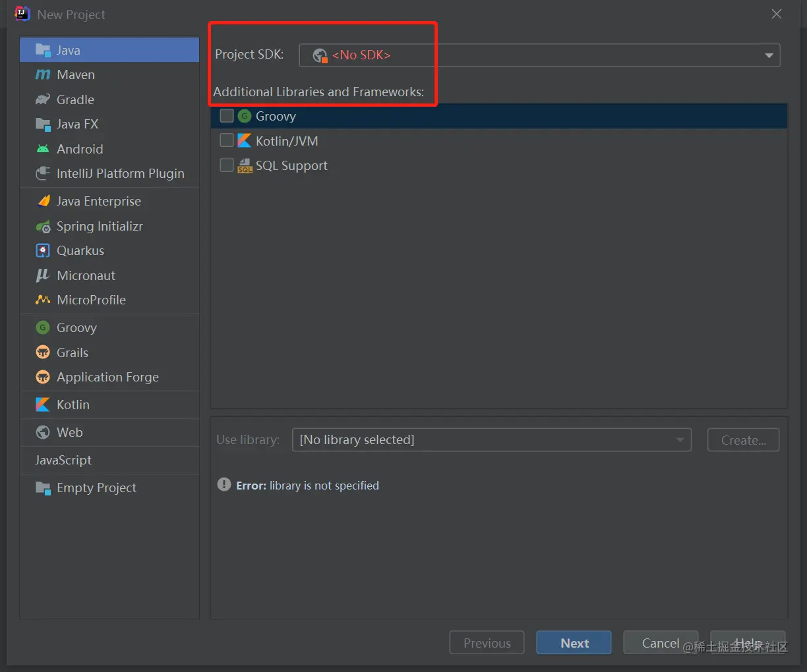Close the New Project dialog
The height and width of the screenshot is (672, 807).
(777, 14)
